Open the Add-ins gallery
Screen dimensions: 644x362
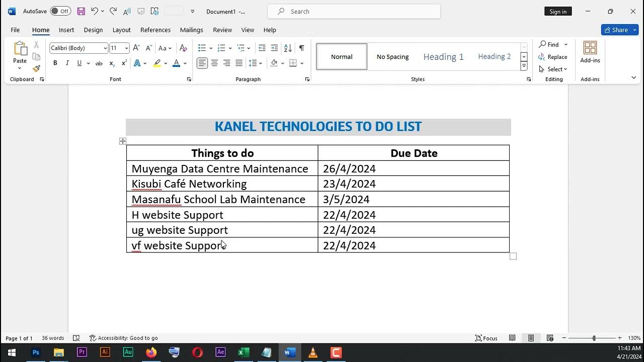[x=590, y=52]
